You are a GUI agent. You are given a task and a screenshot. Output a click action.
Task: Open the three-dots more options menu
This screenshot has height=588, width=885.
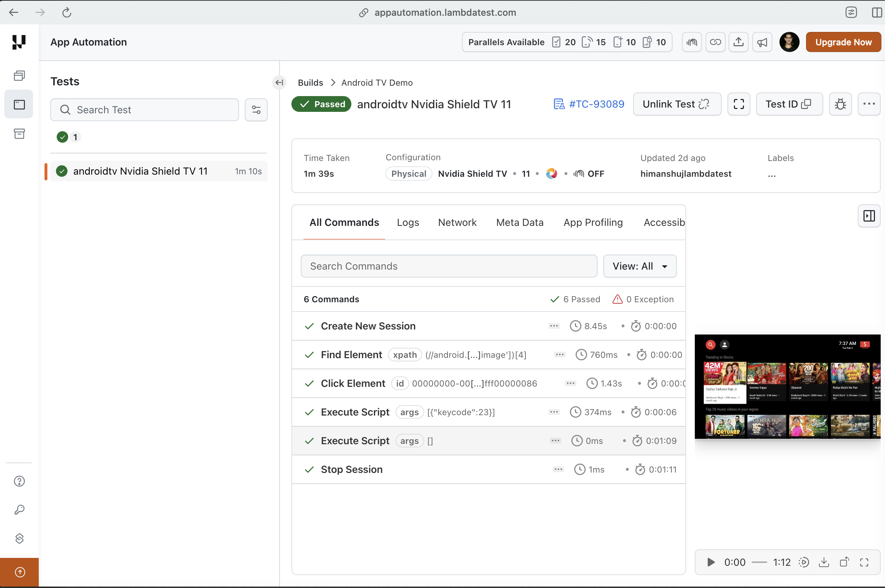pyautogui.click(x=869, y=104)
